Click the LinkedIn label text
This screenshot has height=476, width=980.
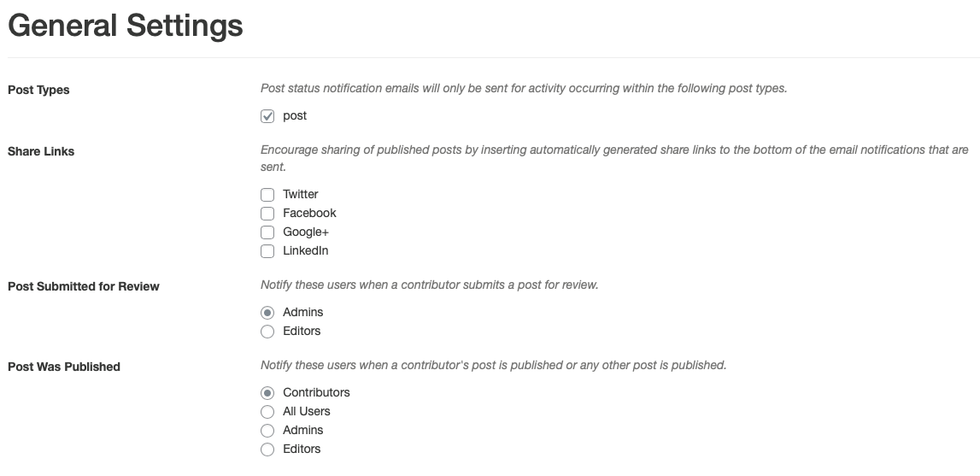coord(305,251)
